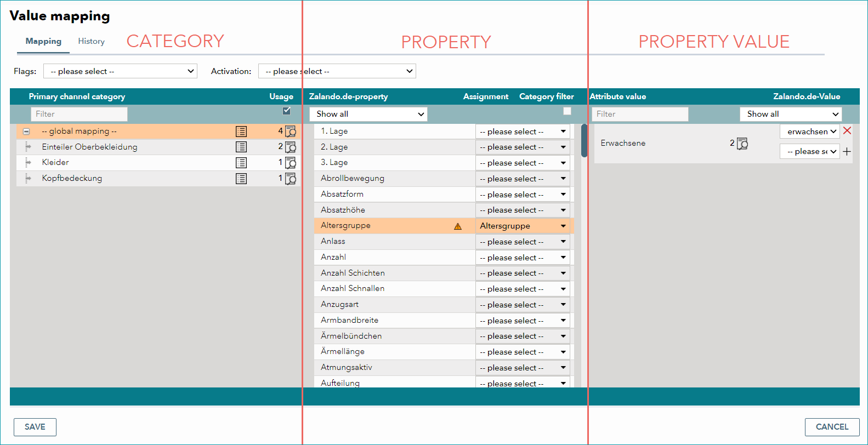Viewport: 868px width, 445px height.
Task: Click list icon next to Kopfbedeckung
Action: point(241,179)
